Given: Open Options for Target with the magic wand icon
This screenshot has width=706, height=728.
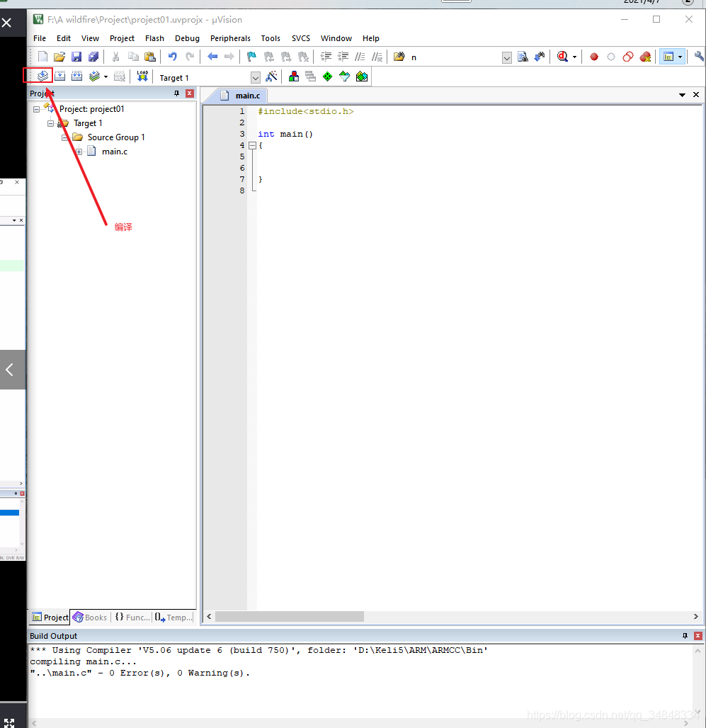Looking at the screenshot, I should (271, 76).
